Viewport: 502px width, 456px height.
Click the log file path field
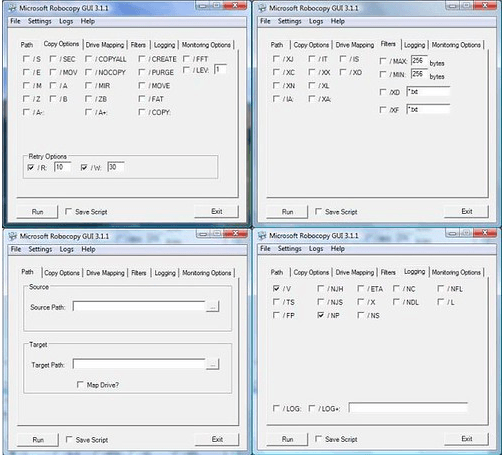click(408, 408)
